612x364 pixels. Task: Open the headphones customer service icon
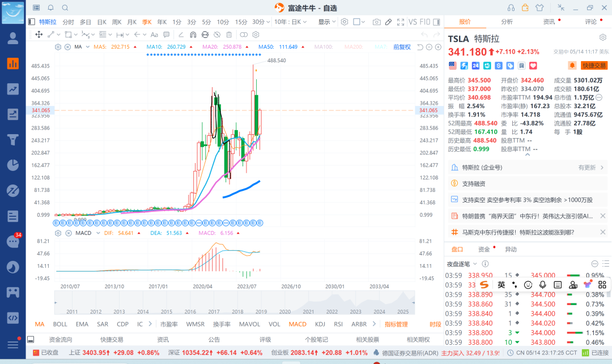511,8
